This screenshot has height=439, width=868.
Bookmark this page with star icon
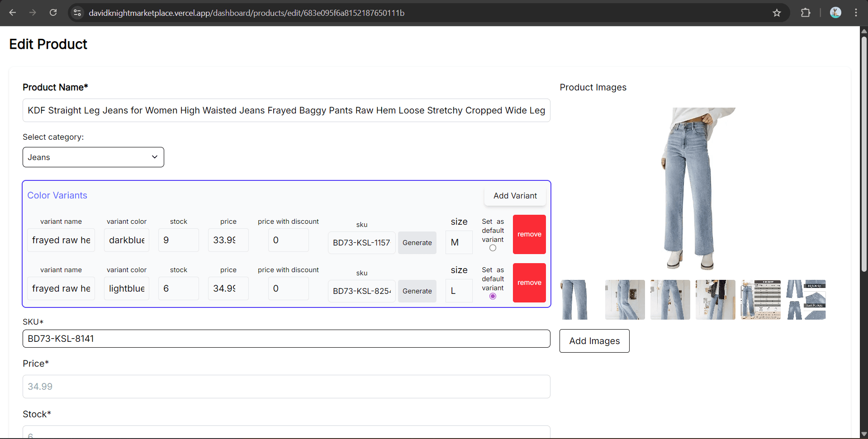coord(777,13)
